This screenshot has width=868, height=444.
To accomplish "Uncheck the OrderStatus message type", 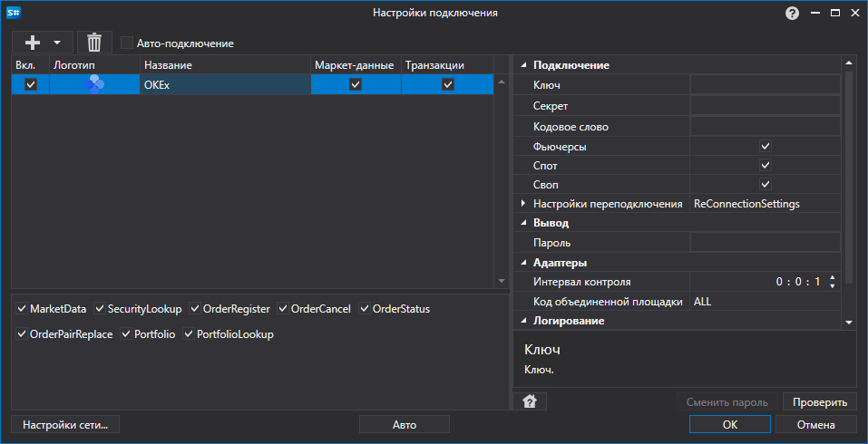I will click(x=365, y=308).
